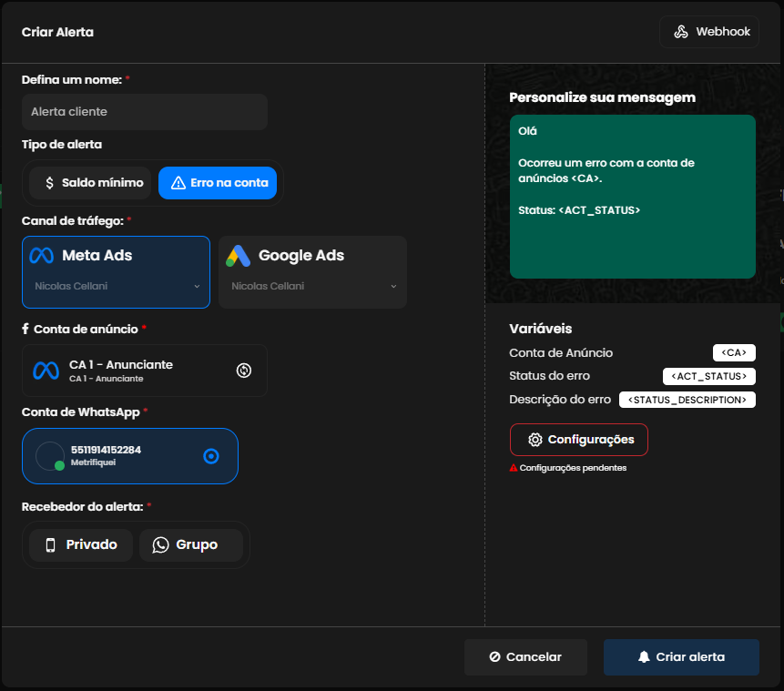Image resolution: width=784 pixels, height=691 pixels.
Task: Insert the <ACT_STATUS> variable tag
Action: click(708, 376)
